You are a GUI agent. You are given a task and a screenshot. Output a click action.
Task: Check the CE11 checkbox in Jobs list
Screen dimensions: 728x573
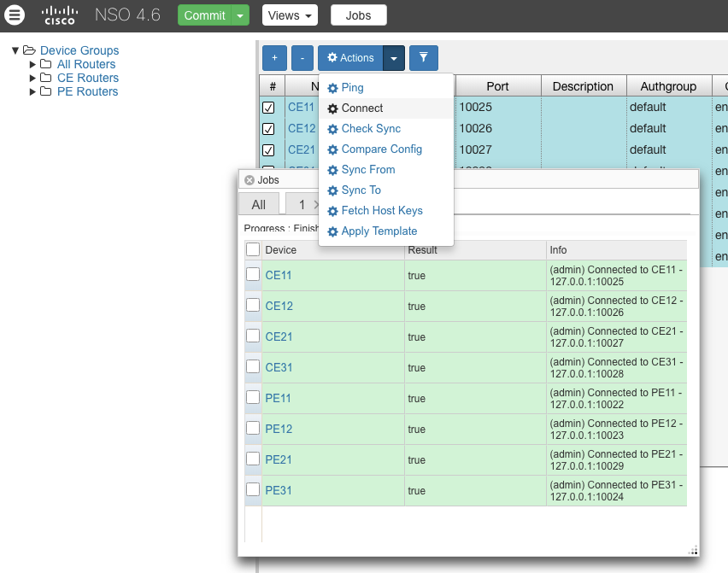[253, 274]
